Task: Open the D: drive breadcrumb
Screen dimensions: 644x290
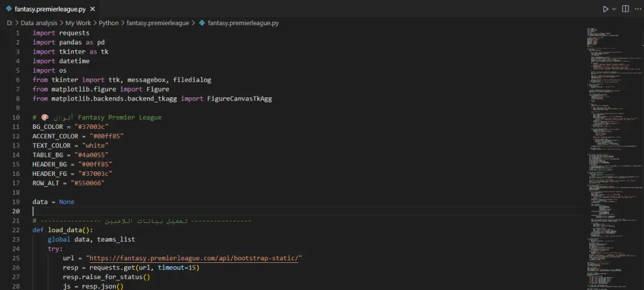Action: click(x=10, y=23)
